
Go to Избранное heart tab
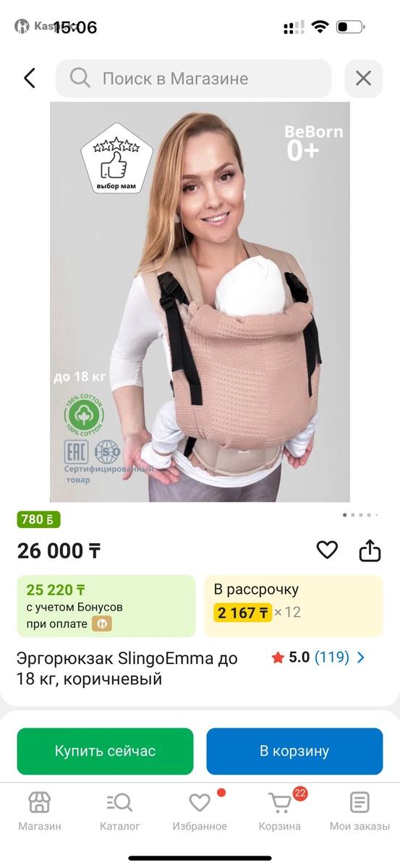pyautogui.click(x=200, y=811)
